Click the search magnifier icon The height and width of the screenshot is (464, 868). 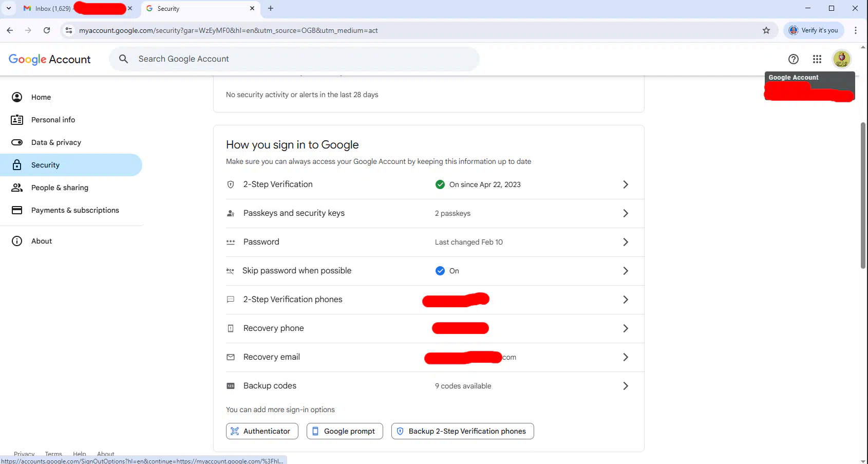pos(124,59)
